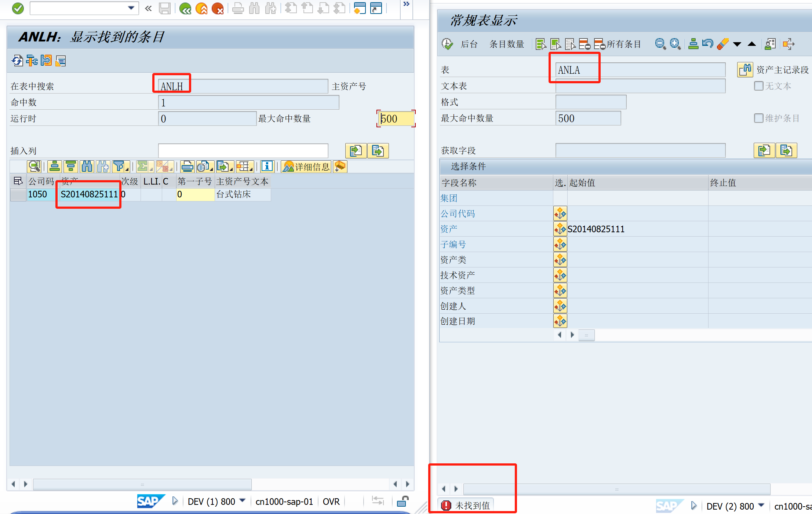Viewport: 812px width, 514px height.
Task: Open multiple selection for 资产 field
Action: [x=560, y=229]
